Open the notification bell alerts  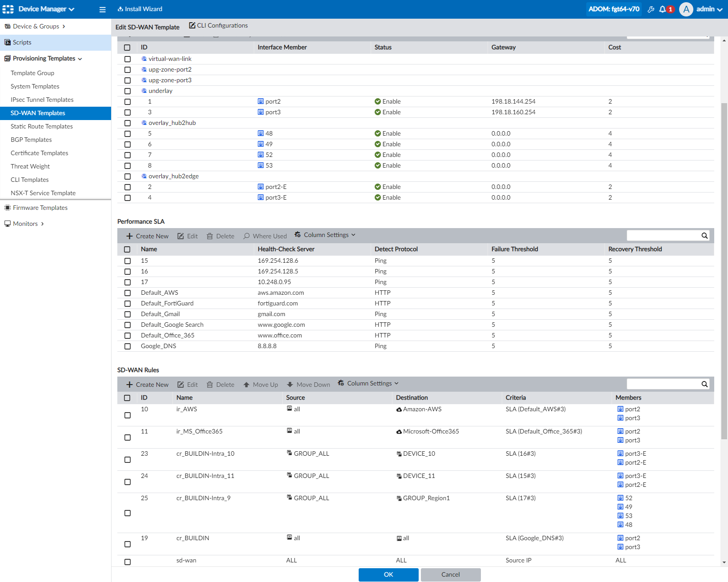(x=664, y=8)
